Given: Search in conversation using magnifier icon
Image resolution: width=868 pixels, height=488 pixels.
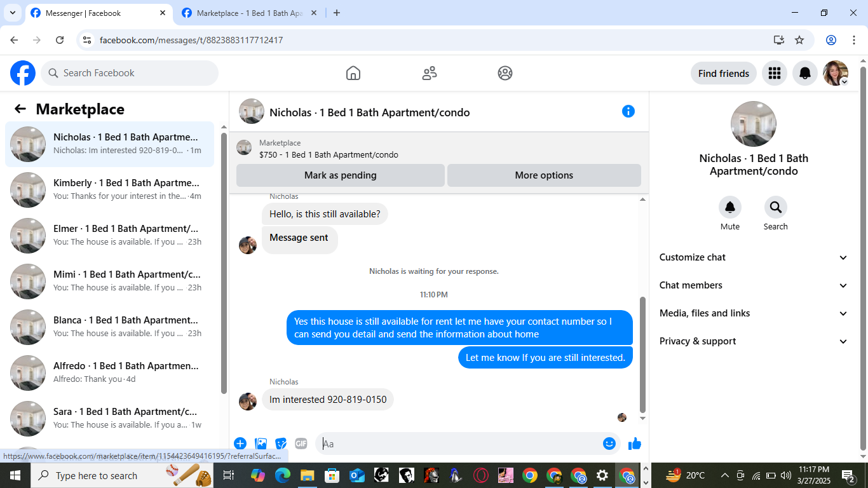Looking at the screenshot, I should [776, 207].
